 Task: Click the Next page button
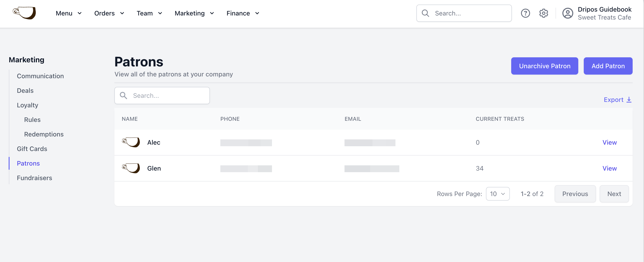pos(614,194)
